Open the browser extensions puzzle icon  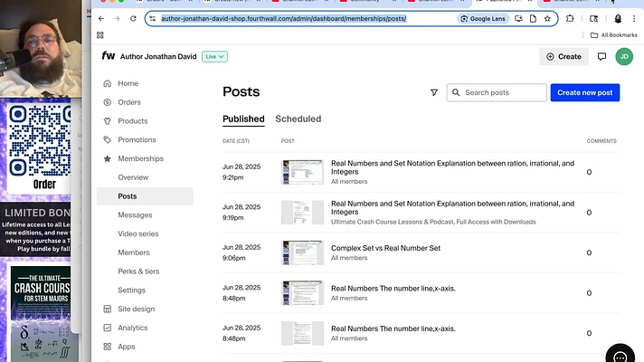coord(570,18)
